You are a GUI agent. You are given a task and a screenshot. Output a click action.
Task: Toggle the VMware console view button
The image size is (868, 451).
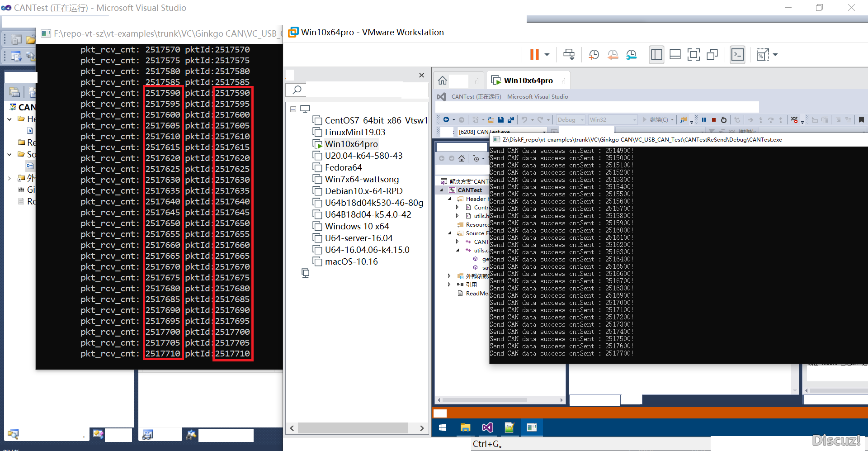[x=737, y=55]
